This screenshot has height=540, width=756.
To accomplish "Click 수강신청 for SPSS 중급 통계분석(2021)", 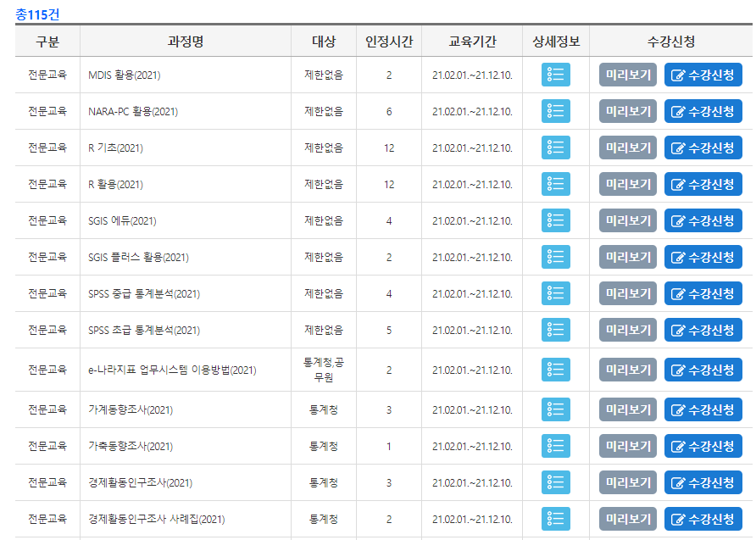I will tap(703, 293).
